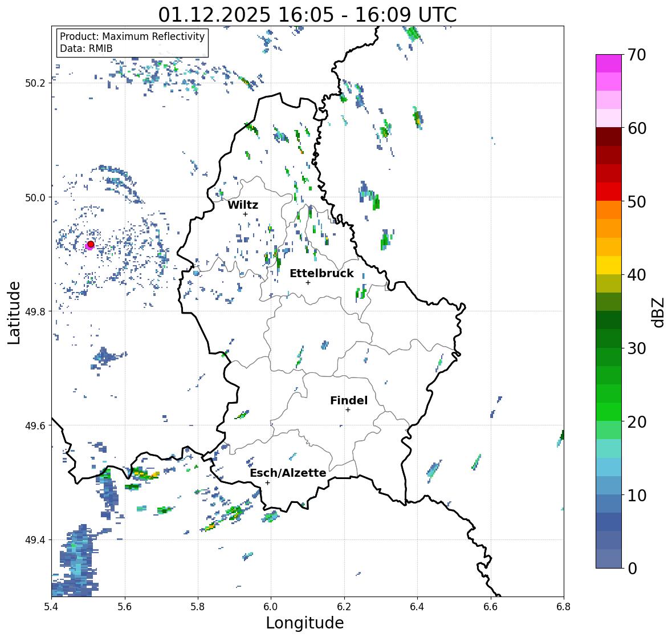This screenshot has width=672, height=637.
Task: Click the Latitude axis label
Action: tap(14, 313)
